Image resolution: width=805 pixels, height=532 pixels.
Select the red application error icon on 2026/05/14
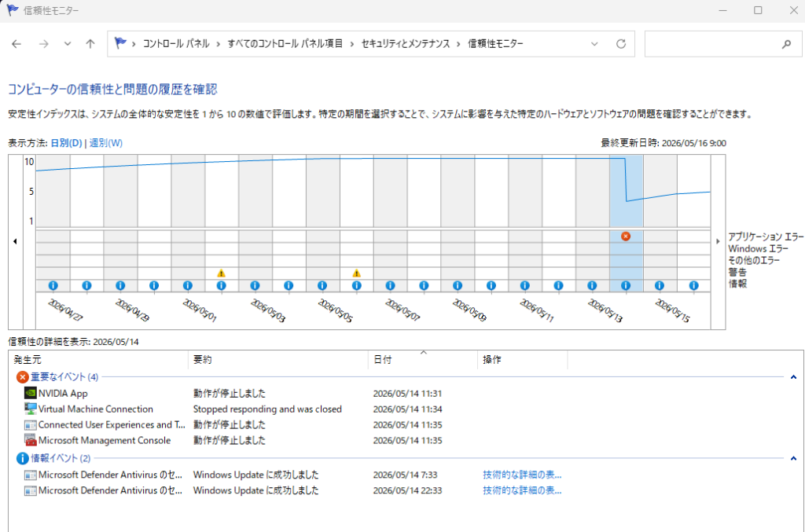(x=625, y=237)
